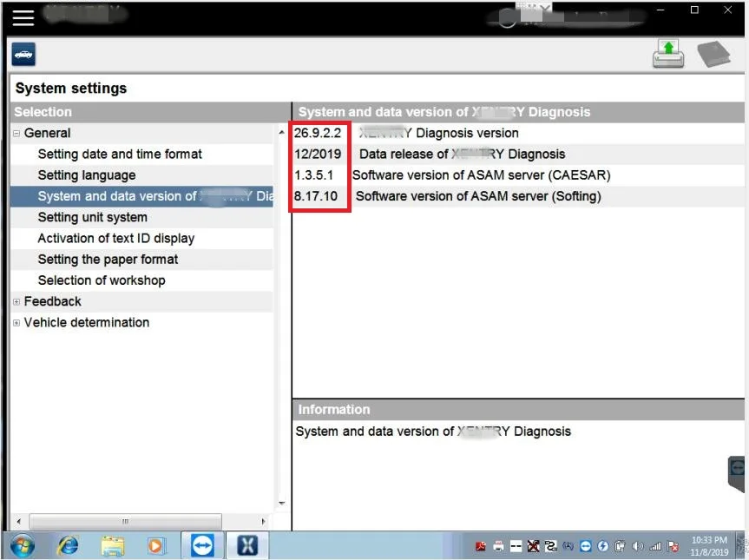Click the blue lightning bolt tray icon

coord(603,546)
